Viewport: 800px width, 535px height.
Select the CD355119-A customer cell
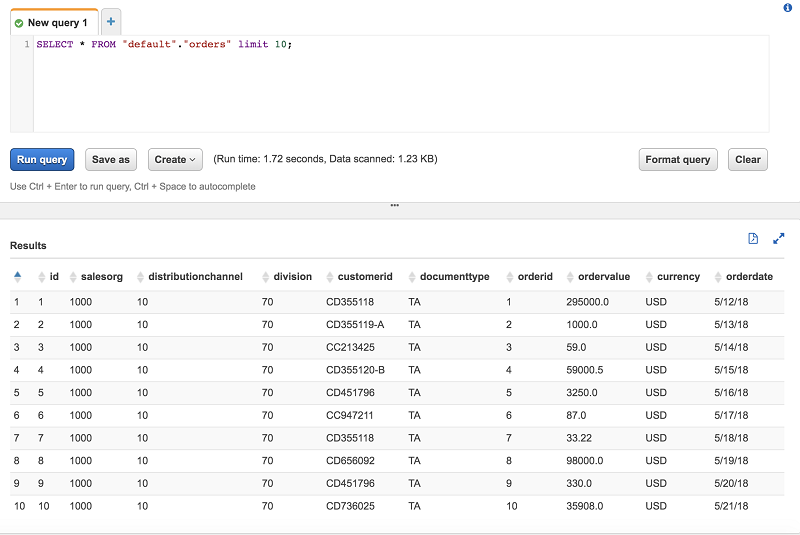tap(356, 325)
